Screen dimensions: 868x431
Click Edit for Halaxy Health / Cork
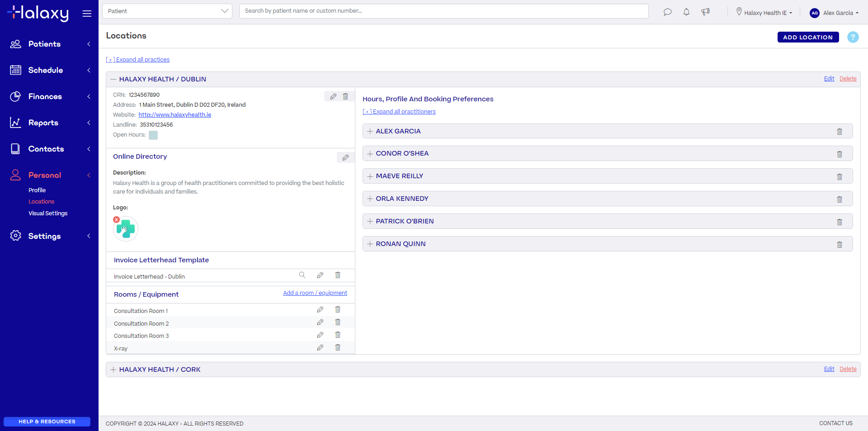[x=829, y=369]
